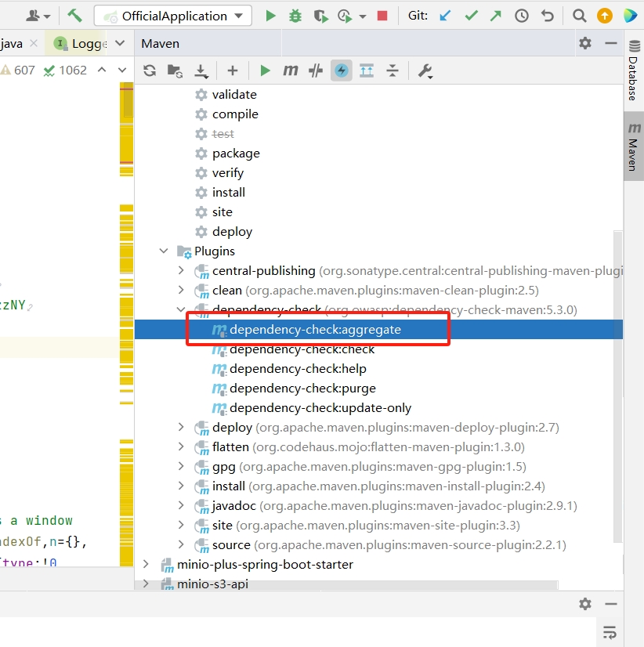Open Maven panel gear options
The width and height of the screenshot is (644, 647).
point(585,43)
